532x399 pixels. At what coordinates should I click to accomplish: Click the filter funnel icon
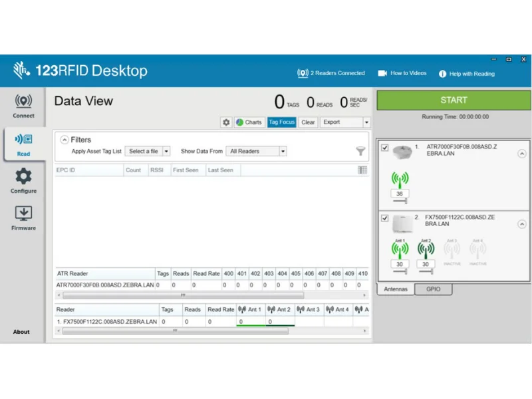point(360,152)
